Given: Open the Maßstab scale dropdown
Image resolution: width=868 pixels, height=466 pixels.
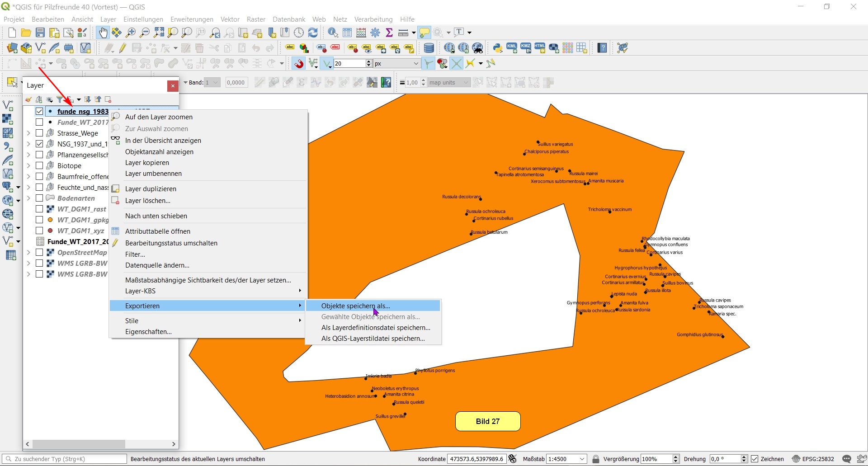Looking at the screenshot, I should [582, 459].
